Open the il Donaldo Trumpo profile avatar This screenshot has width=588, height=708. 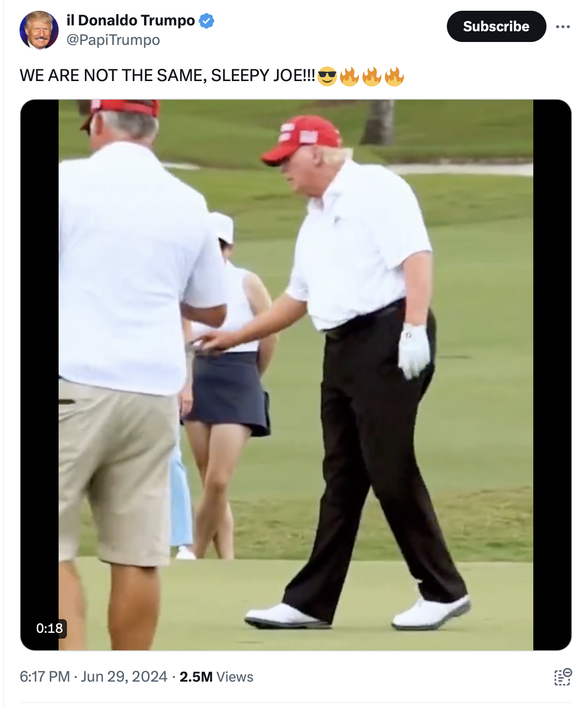click(39, 30)
